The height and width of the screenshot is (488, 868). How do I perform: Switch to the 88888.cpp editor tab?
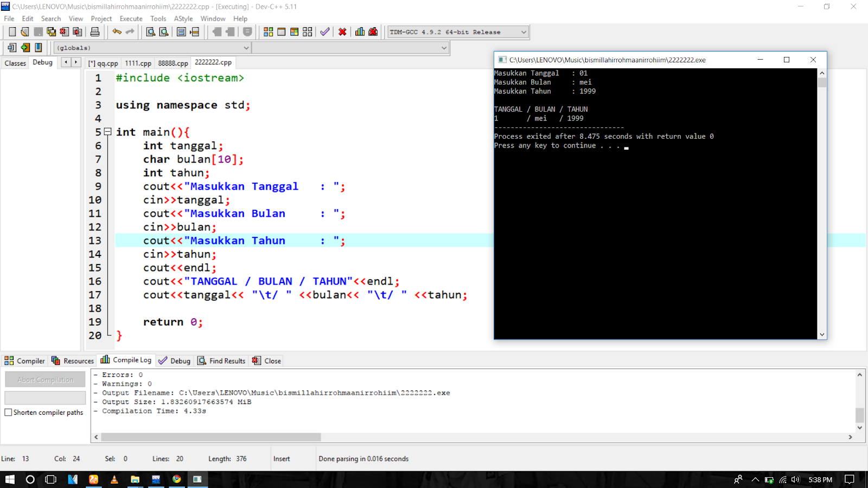coord(173,63)
